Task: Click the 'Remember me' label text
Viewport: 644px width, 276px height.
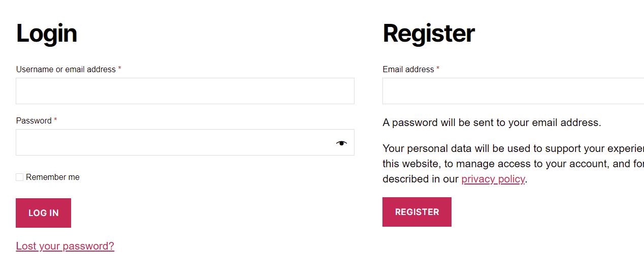Action: [x=53, y=177]
